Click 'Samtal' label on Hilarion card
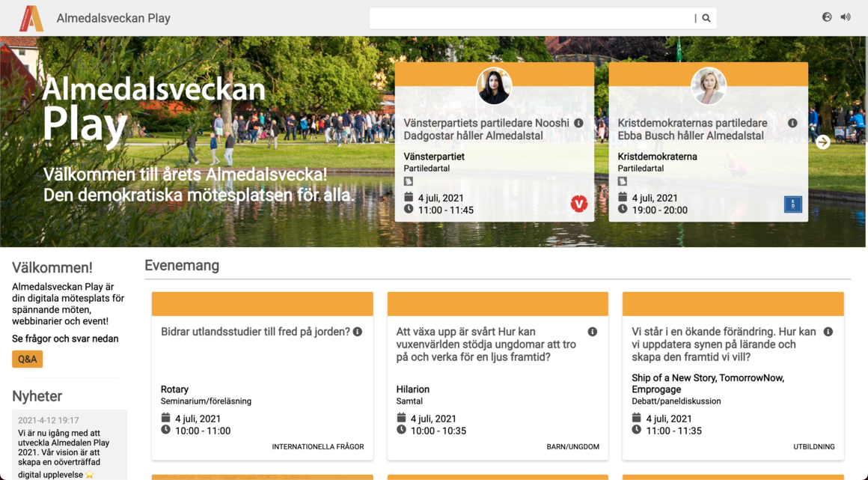 [x=409, y=401]
